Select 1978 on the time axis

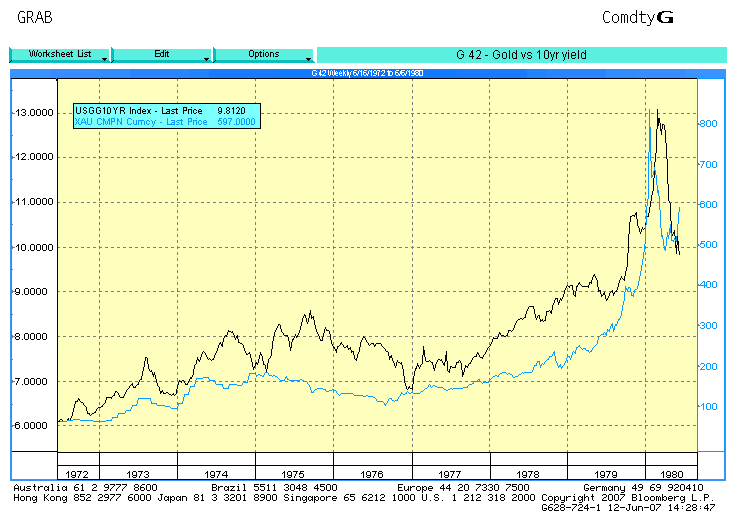click(x=528, y=471)
